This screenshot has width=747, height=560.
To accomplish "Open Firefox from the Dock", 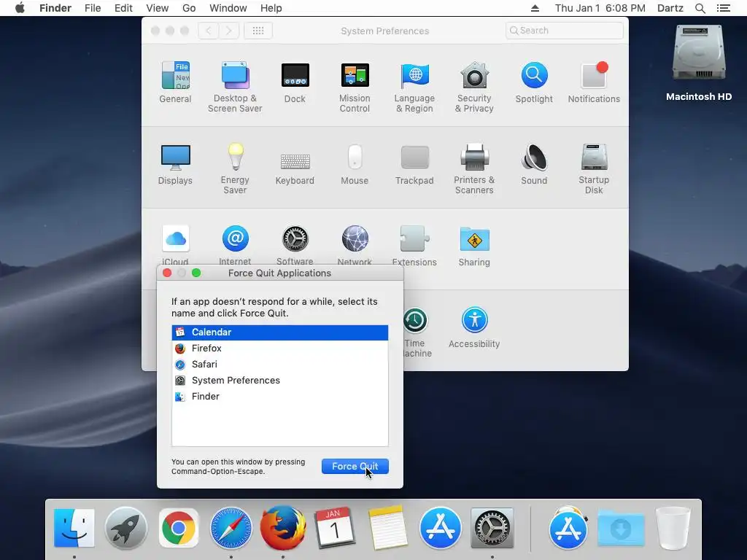I will coord(283,528).
